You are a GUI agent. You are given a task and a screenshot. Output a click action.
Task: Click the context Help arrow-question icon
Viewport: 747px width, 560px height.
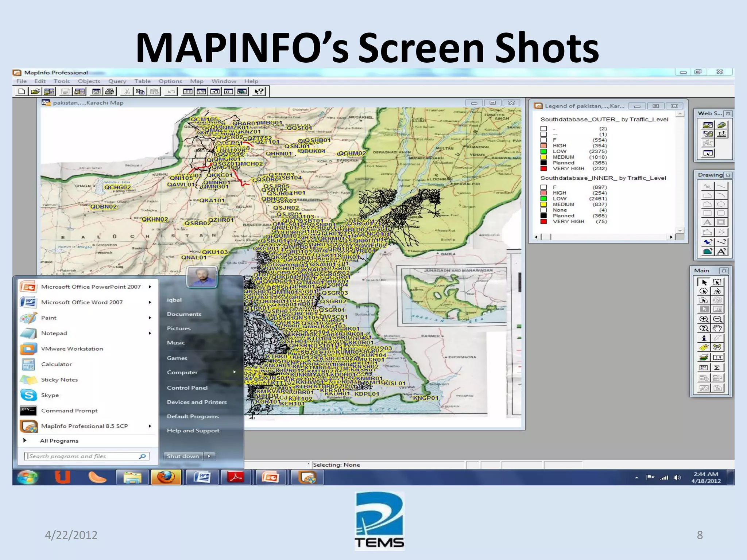(259, 92)
